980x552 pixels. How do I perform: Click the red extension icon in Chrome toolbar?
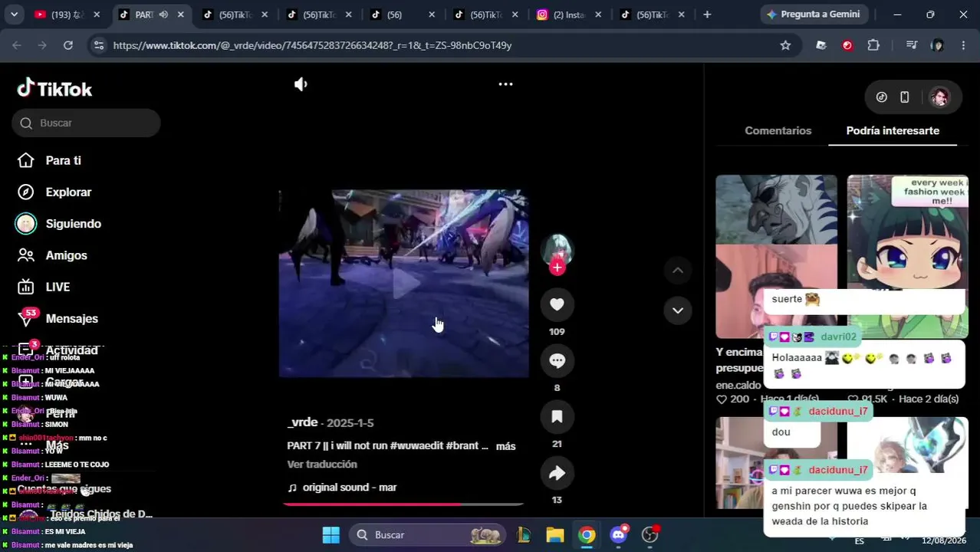pos(847,45)
